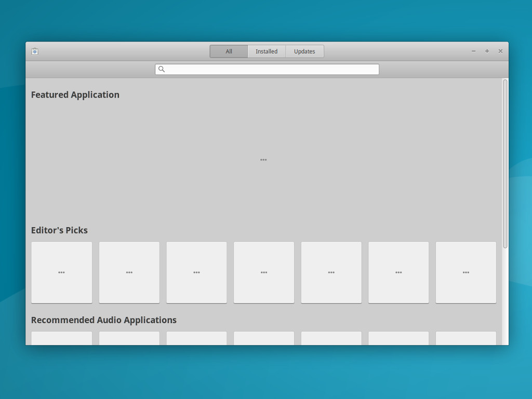Screen dimensions: 532x399
Task: Open the first Editor's Picks tile
Action: [62, 272]
